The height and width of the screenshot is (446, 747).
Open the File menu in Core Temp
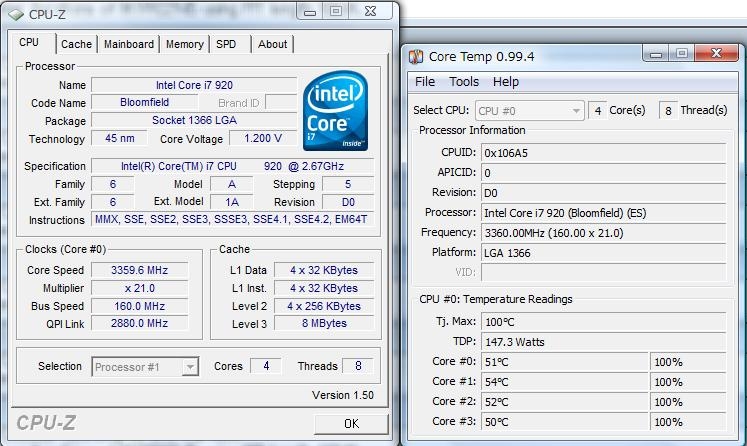[x=425, y=82]
